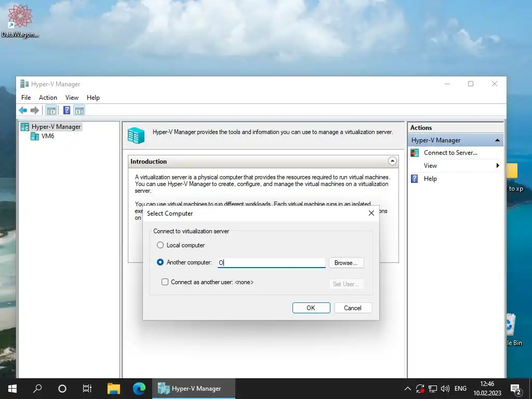Enable Connect as another user checkbox
532x399 pixels.
(x=165, y=282)
